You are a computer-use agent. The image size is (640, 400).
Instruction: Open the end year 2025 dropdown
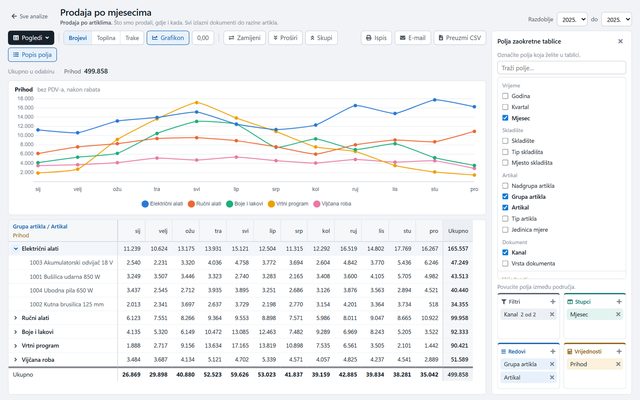[616, 19]
